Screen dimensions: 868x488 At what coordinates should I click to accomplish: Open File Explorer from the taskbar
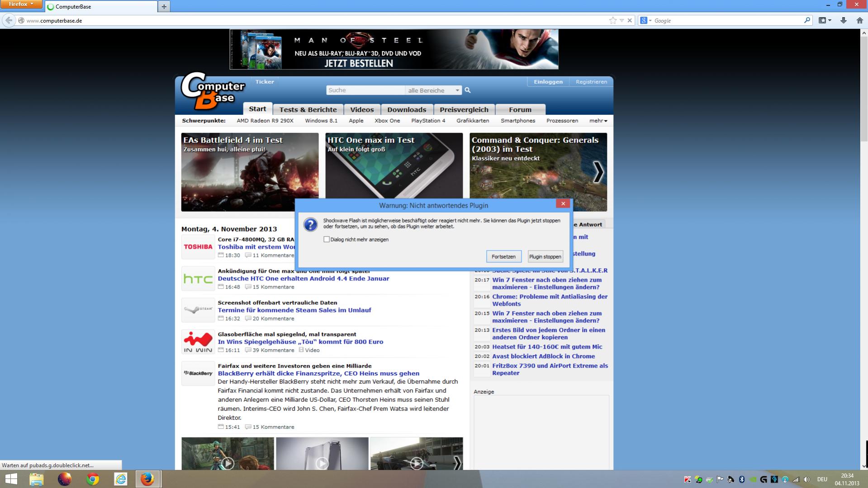37,479
